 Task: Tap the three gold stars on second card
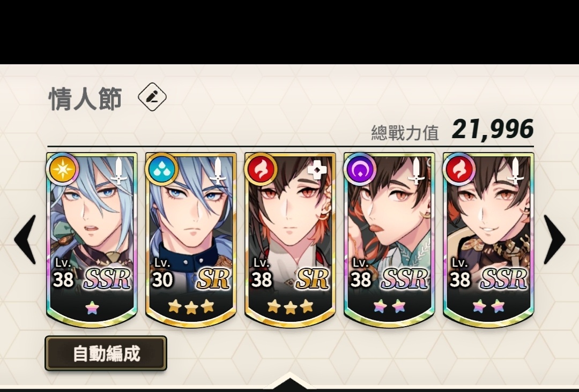[191, 306]
